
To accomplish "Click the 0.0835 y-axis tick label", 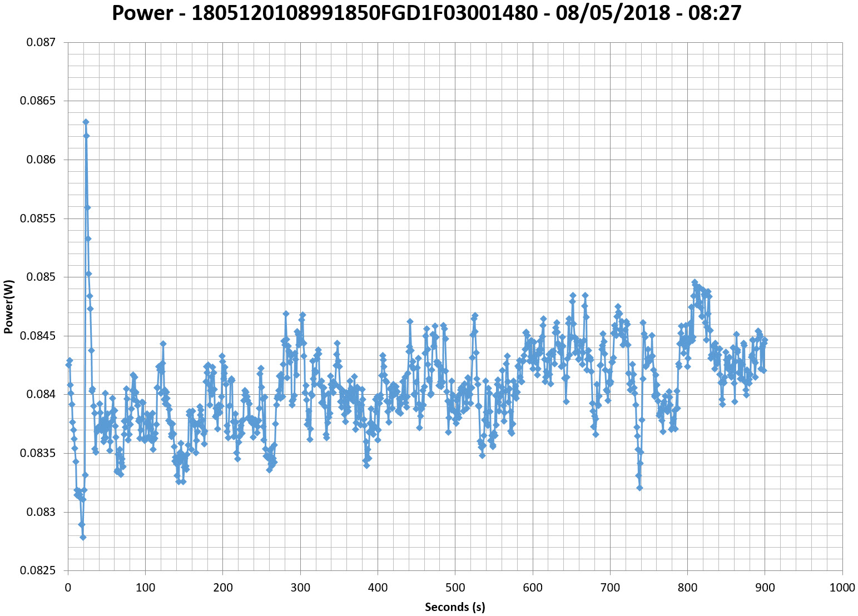I will (x=38, y=454).
